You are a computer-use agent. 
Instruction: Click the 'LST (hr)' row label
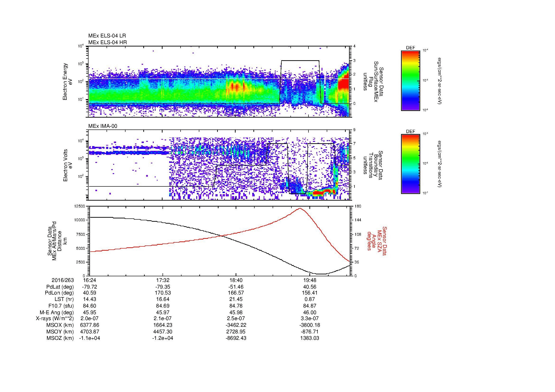tap(64, 299)
